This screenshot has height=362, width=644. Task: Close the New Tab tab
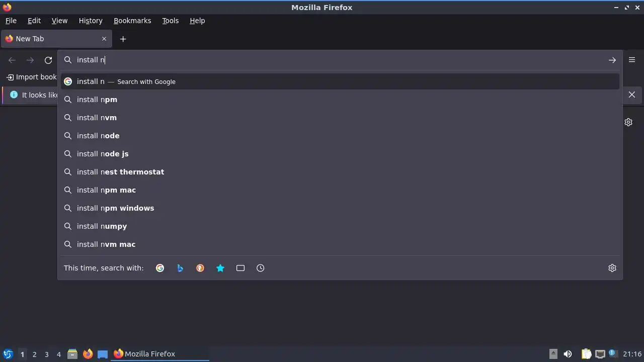104,39
